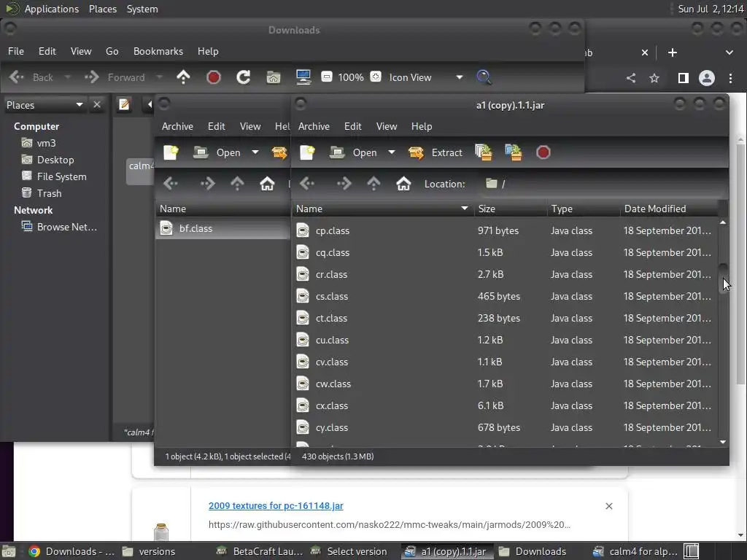Click the Computer icon in Downloads toolbar
This screenshot has height=560, width=747.
tap(303, 77)
